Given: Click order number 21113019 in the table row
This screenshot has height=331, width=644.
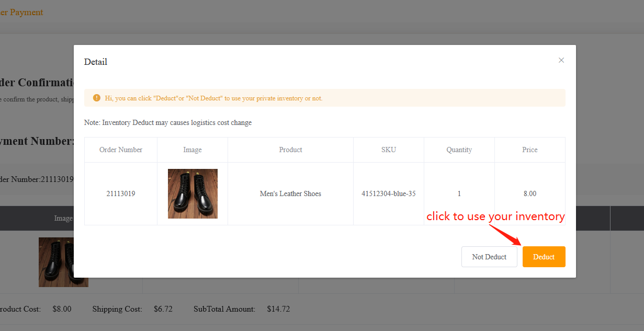Looking at the screenshot, I should 121,193.
